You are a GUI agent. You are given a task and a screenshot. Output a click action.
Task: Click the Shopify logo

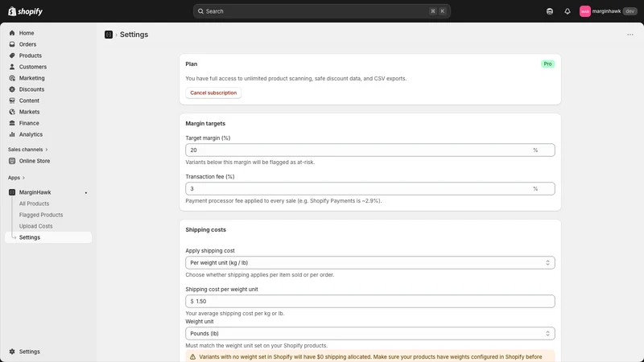coord(26,11)
